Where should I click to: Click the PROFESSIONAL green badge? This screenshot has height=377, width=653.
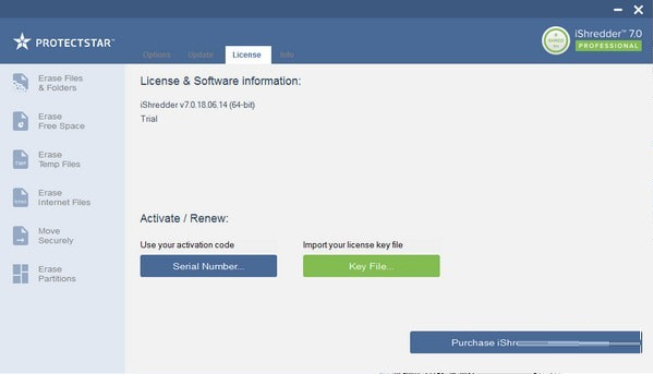pos(608,46)
